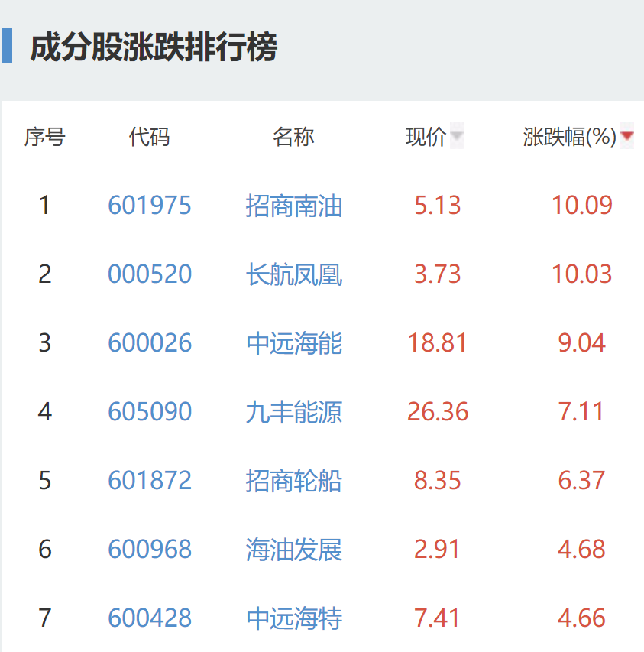Open stock code 601872

(150, 480)
